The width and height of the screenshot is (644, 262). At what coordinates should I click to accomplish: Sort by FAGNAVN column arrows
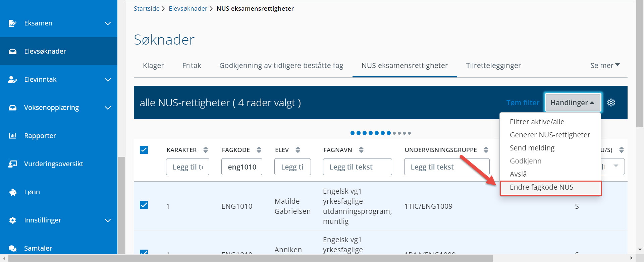click(x=361, y=150)
